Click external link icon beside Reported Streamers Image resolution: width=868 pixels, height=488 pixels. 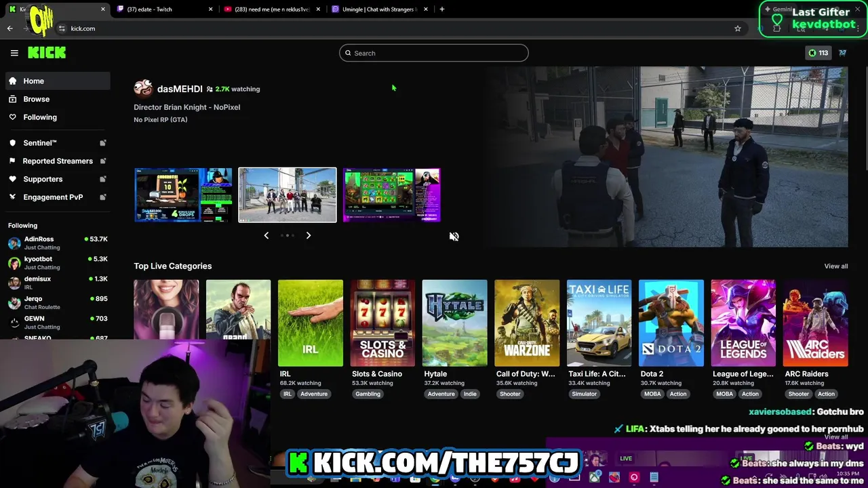coord(103,161)
